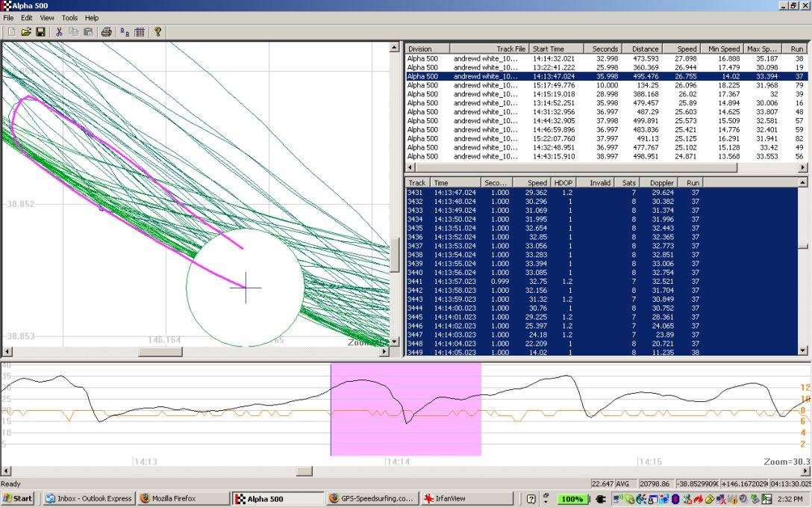Viewport: 812px width, 508px height.
Task: Click the toolbar icon left of the grid icon
Action: [x=125, y=32]
